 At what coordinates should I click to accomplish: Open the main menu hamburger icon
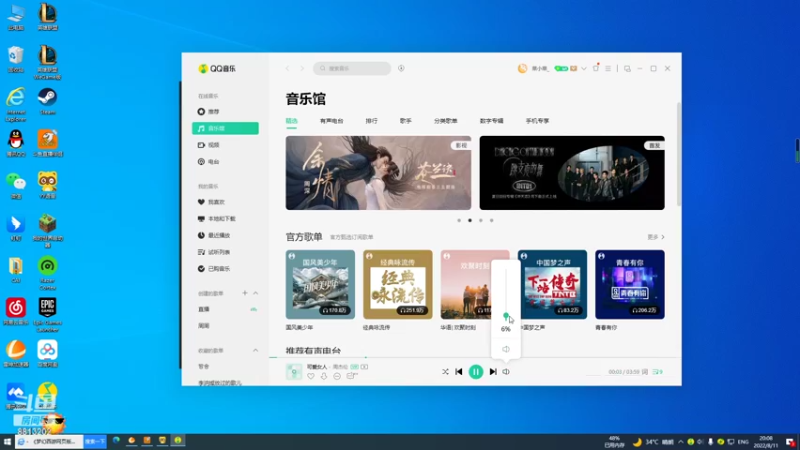click(x=608, y=68)
